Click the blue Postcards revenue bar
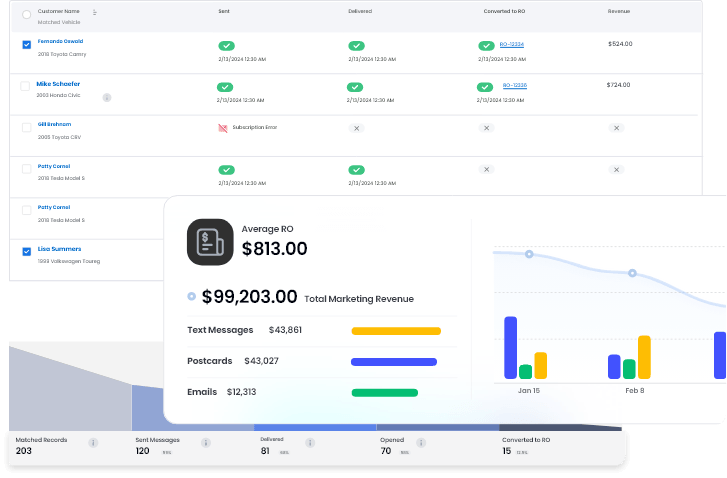Screen dimensions: 727x478 click(394, 362)
